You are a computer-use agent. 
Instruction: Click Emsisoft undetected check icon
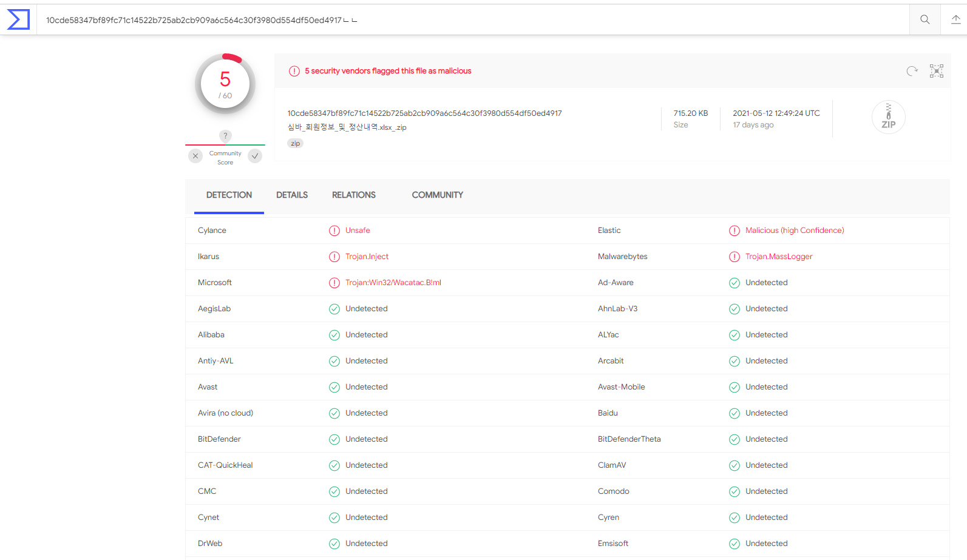pyautogui.click(x=735, y=544)
